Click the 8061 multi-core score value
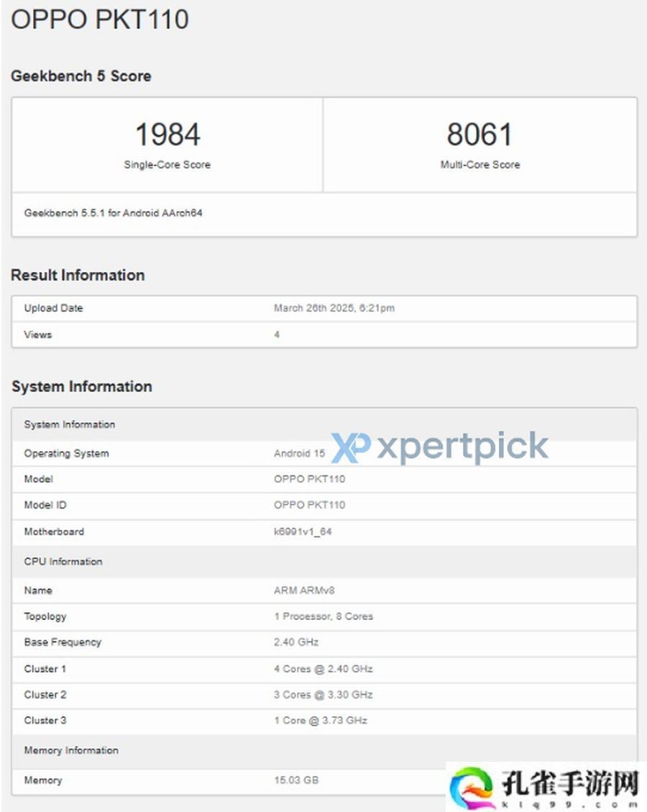The width and height of the screenshot is (647, 812). pyautogui.click(x=479, y=134)
